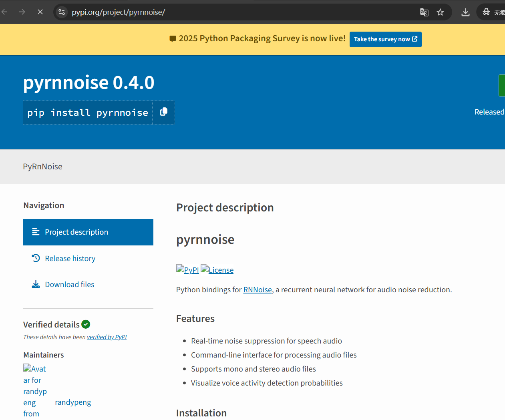The height and width of the screenshot is (420, 505).
Task: Go to the Download files tab
Action: 70,285
